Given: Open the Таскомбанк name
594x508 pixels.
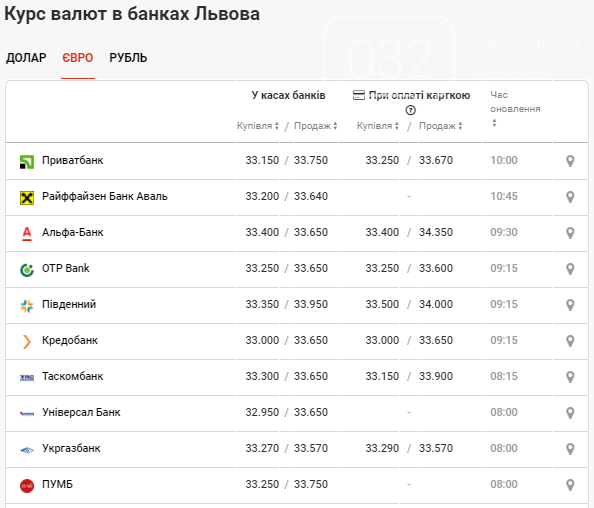Looking at the screenshot, I should tap(72, 377).
